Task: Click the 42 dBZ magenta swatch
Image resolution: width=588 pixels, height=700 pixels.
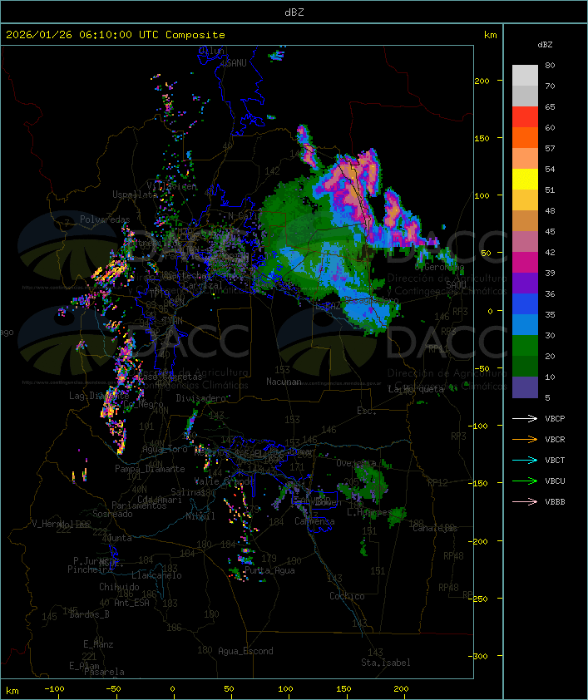Action: point(525,263)
